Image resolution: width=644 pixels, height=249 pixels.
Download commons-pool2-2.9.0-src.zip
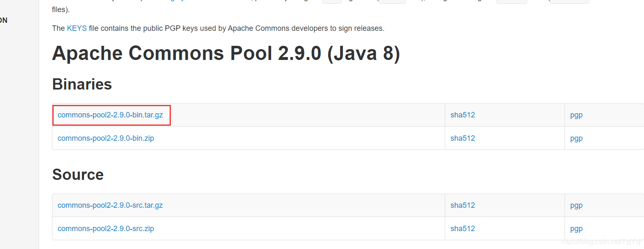[x=106, y=228]
